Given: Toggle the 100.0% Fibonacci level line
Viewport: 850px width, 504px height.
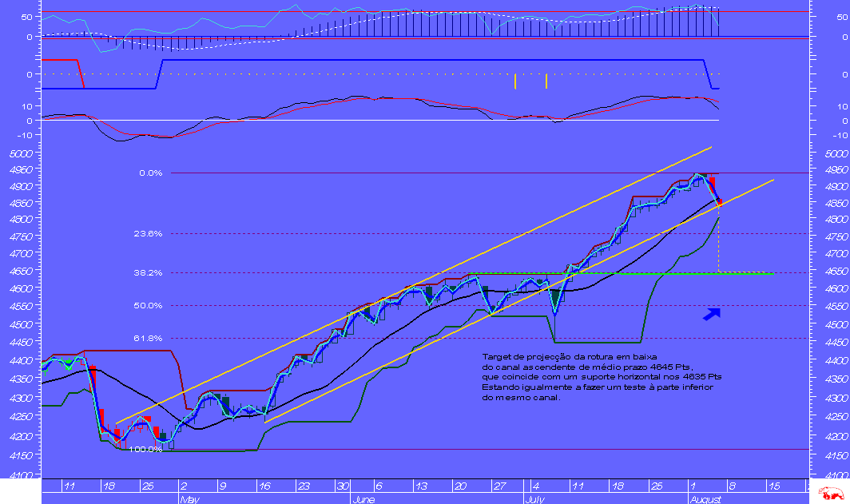Looking at the screenshot, I should tap(399, 450).
